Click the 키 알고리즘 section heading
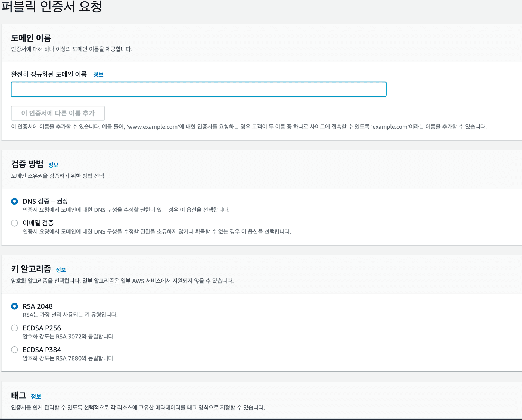Viewport: 522px width, 420px height. coord(31,269)
